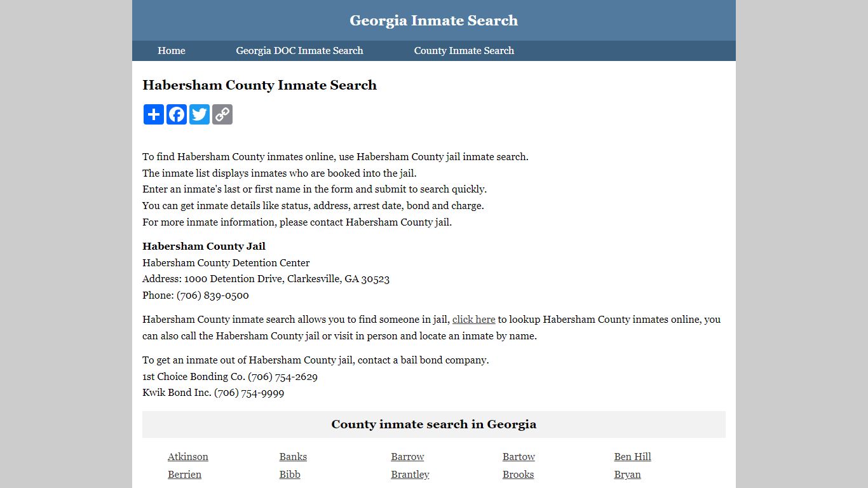This screenshot has width=868, height=488.
Task: Click the 'Habersham County Jail' bold label
Action: click(204, 247)
